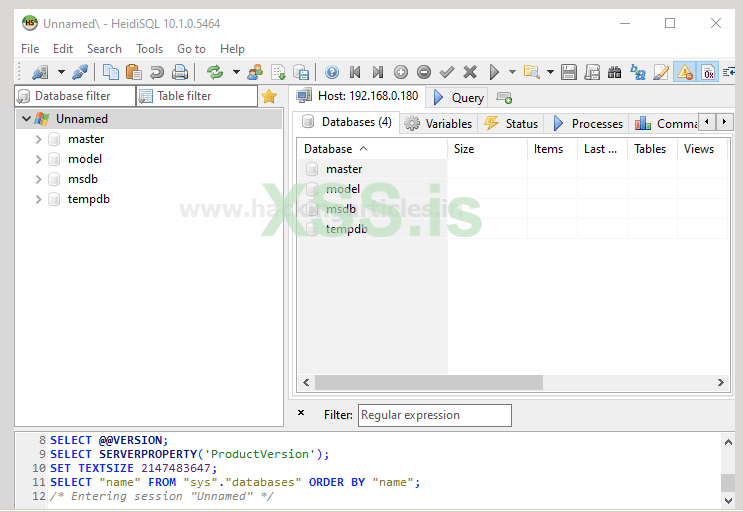Image resolution: width=743 pixels, height=512 pixels.
Task: Click the Find binoculars icon
Action: pos(615,72)
